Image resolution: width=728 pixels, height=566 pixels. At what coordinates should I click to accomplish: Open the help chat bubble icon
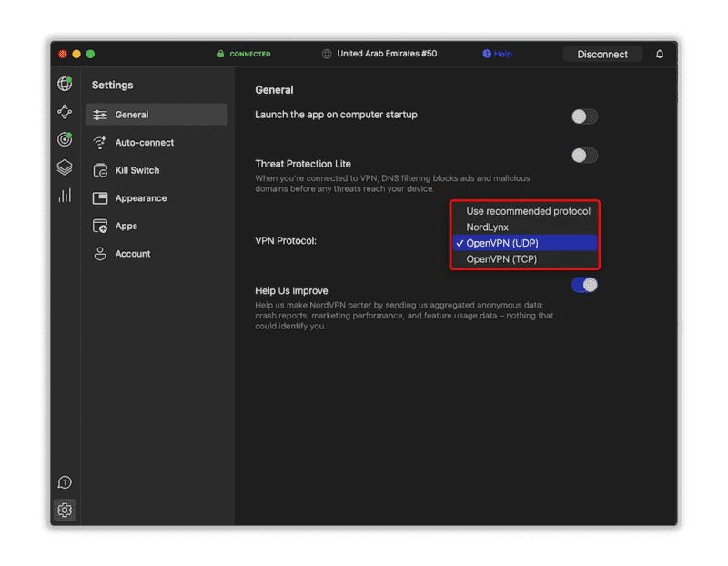65,482
